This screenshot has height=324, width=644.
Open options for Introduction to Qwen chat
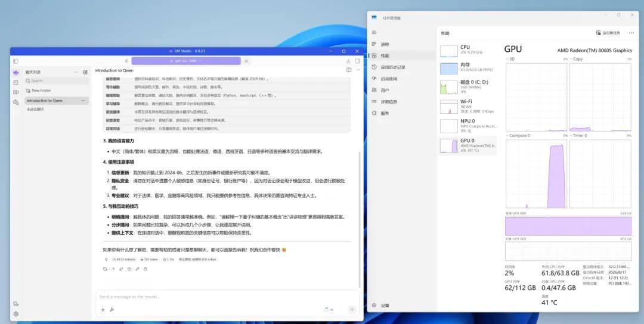point(83,101)
